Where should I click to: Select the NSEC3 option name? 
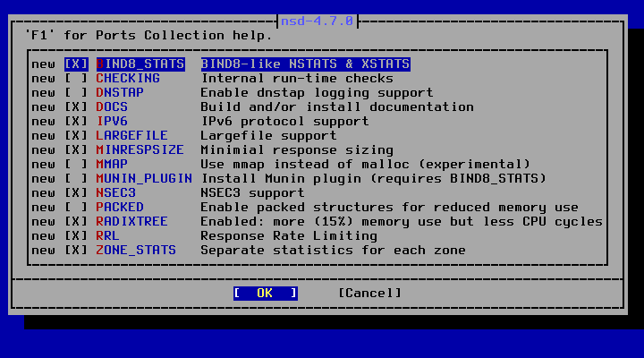[x=116, y=193]
